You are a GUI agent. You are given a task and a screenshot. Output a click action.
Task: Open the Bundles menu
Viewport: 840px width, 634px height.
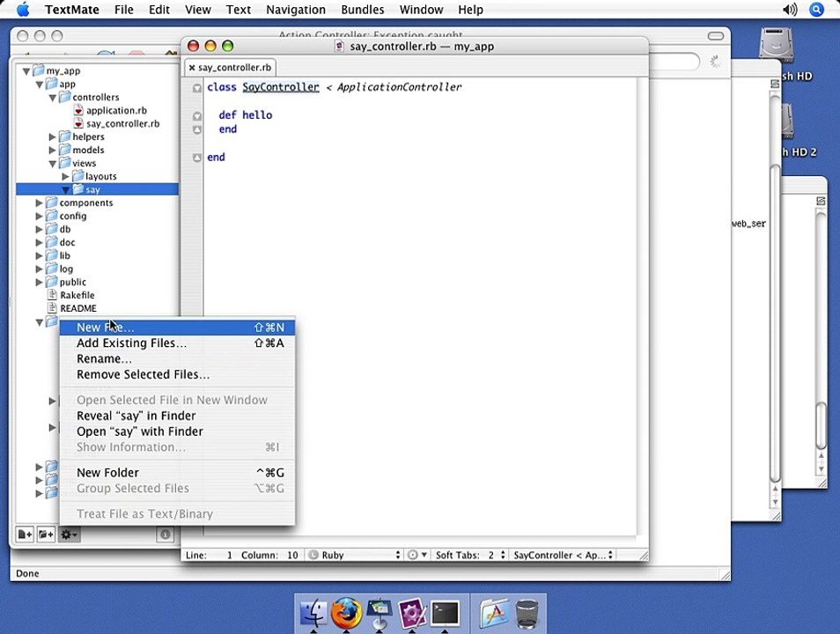363,9
